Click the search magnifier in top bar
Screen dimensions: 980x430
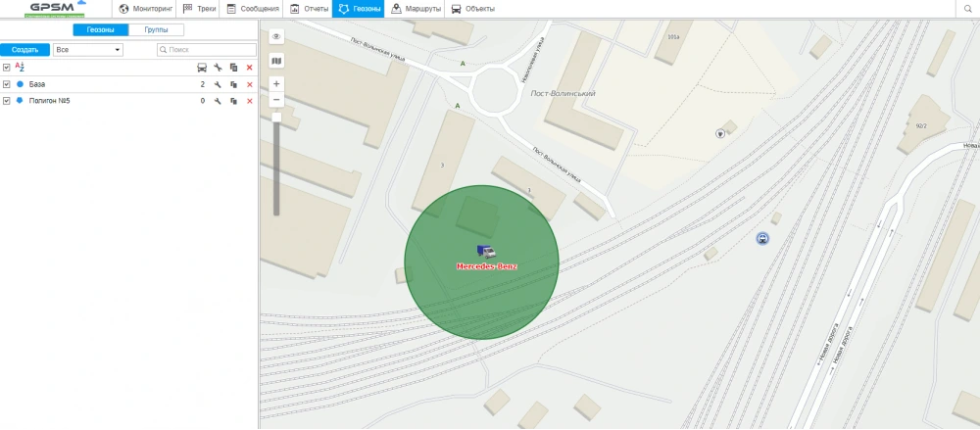[x=968, y=9]
